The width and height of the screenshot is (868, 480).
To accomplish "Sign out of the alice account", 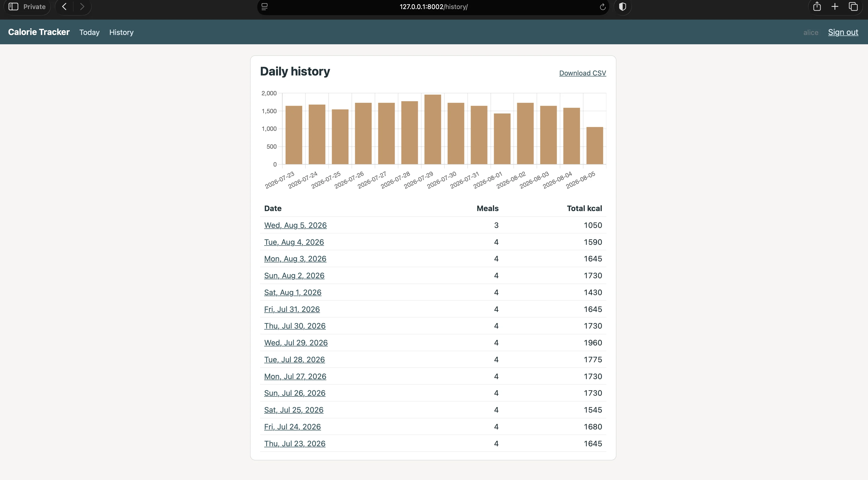I will coord(843,32).
